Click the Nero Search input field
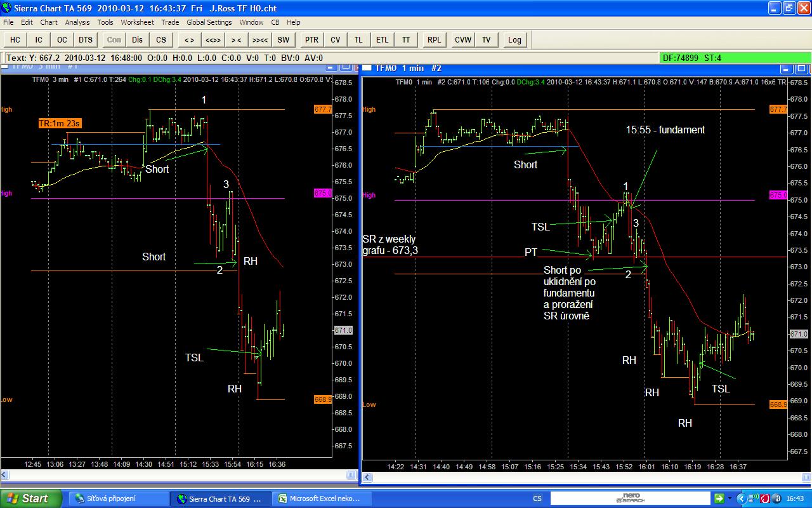Viewport: 812px width, 508px height. pyautogui.click(x=630, y=498)
